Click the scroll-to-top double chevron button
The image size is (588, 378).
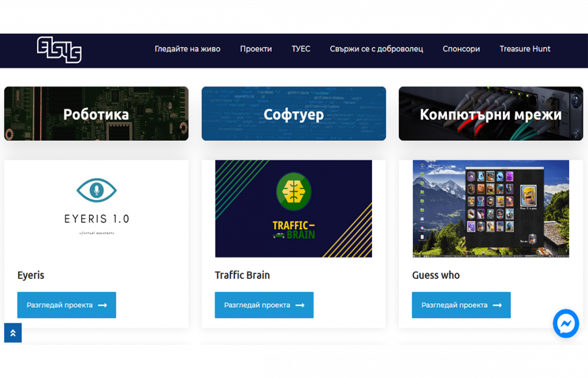pyautogui.click(x=13, y=333)
